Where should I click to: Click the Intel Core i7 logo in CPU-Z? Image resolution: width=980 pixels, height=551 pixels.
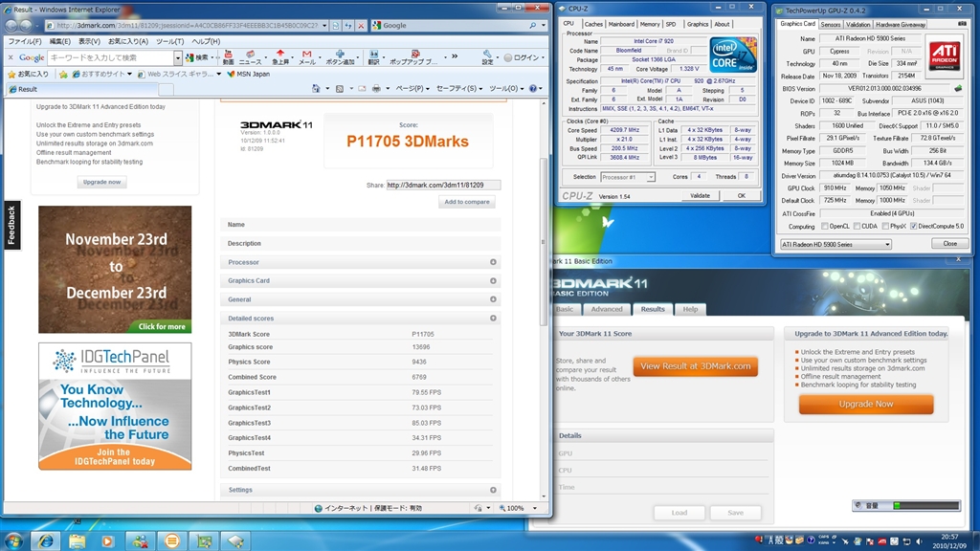coord(732,54)
